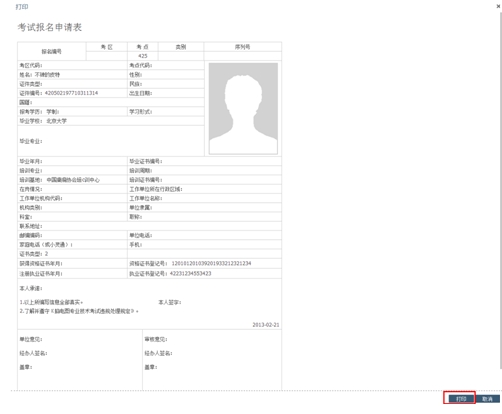502x414 pixels.
Task: Click 盖章 under 审核意见
Action: pos(151,367)
